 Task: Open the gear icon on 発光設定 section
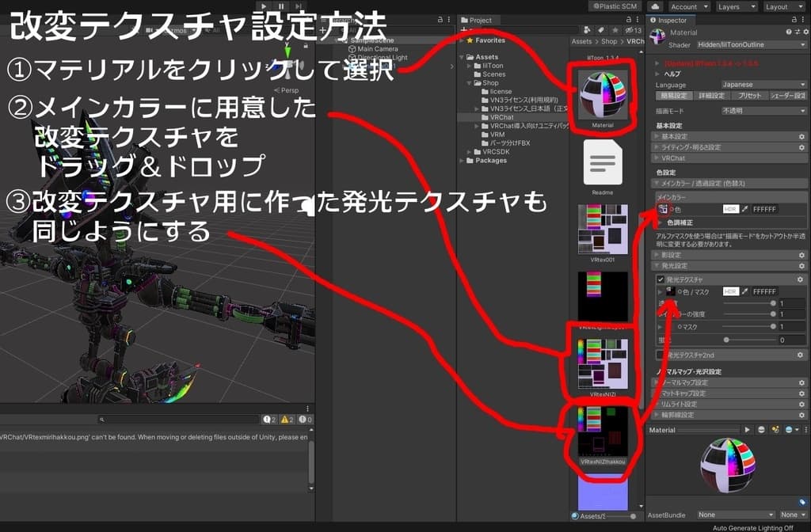click(x=801, y=266)
